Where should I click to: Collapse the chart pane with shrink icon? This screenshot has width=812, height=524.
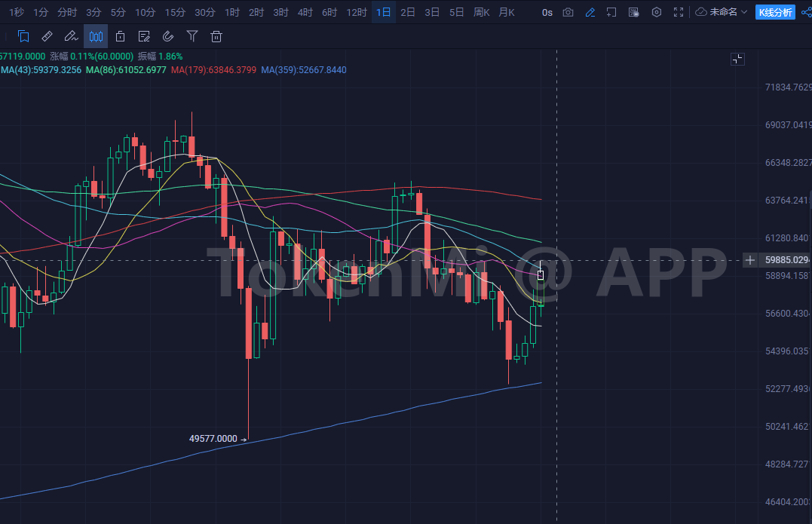click(x=737, y=59)
